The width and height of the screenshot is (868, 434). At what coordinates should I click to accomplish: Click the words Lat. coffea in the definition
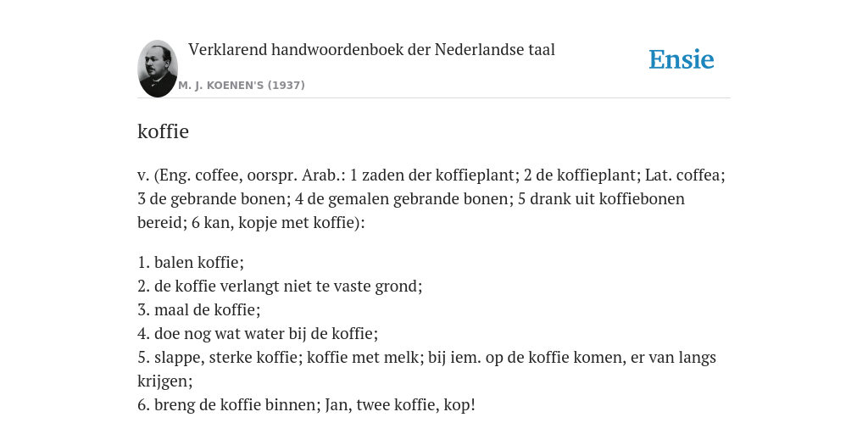[x=685, y=175]
